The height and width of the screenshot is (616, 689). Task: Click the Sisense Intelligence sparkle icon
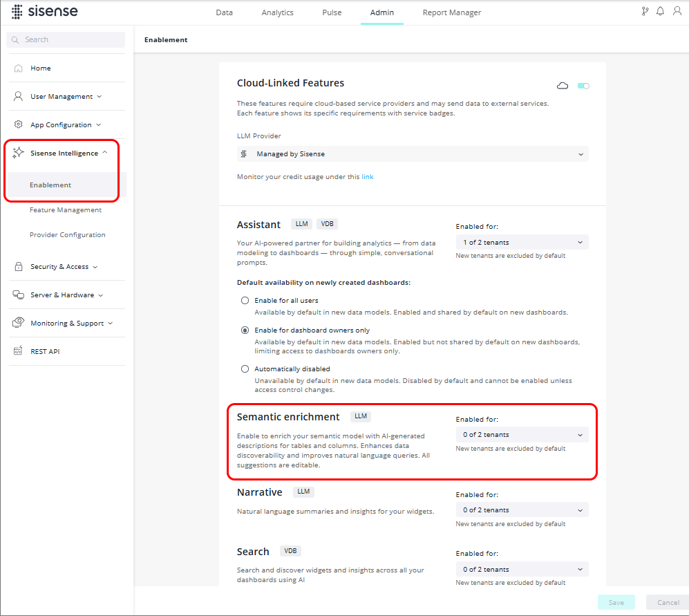click(x=19, y=153)
